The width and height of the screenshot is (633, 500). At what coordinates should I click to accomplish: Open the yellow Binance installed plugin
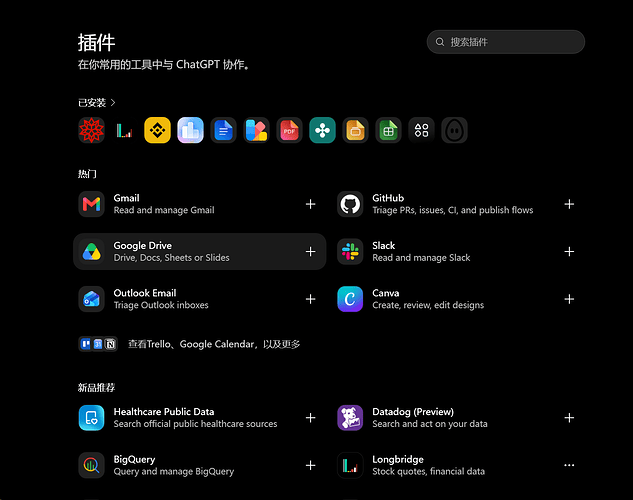[157, 130]
